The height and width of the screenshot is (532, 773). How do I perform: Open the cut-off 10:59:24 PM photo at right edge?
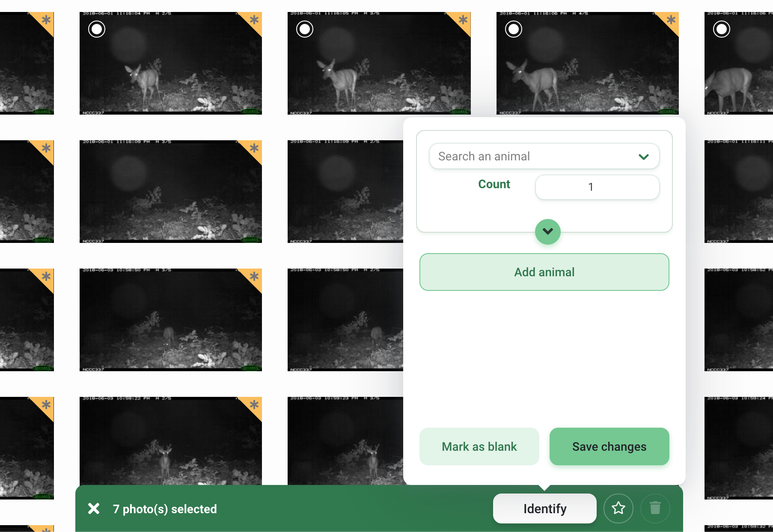(739, 448)
